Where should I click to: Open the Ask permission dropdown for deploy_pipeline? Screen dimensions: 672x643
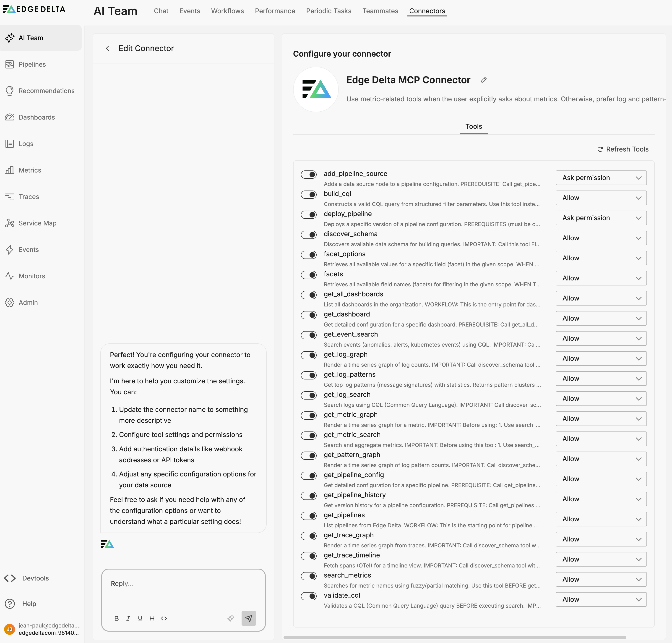(601, 218)
